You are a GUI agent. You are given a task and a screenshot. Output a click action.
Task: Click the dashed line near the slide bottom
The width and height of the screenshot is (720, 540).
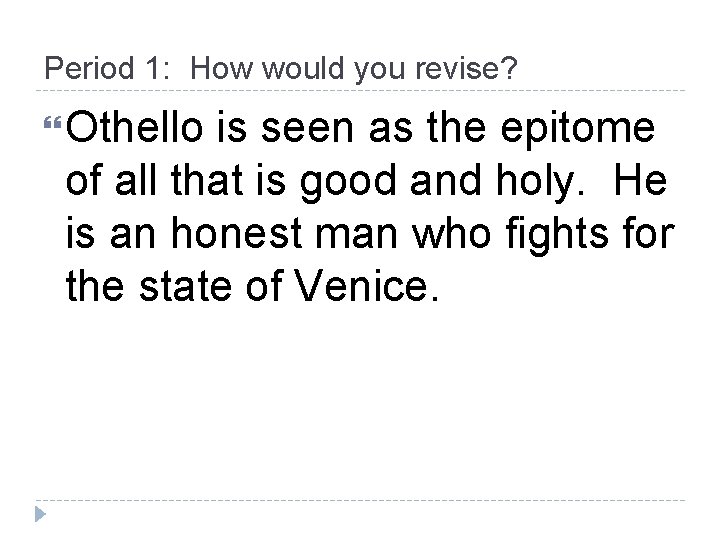coord(360,498)
